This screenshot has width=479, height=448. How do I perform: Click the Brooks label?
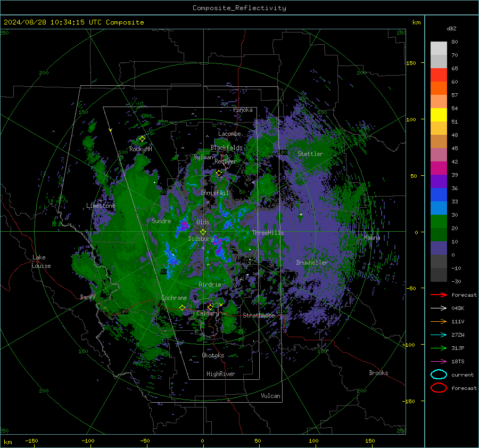[x=378, y=373]
